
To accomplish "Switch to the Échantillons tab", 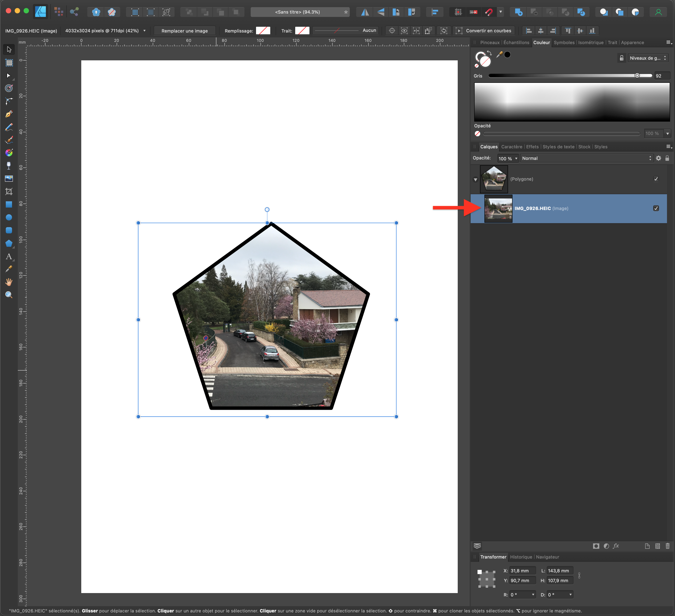I will pos(516,43).
